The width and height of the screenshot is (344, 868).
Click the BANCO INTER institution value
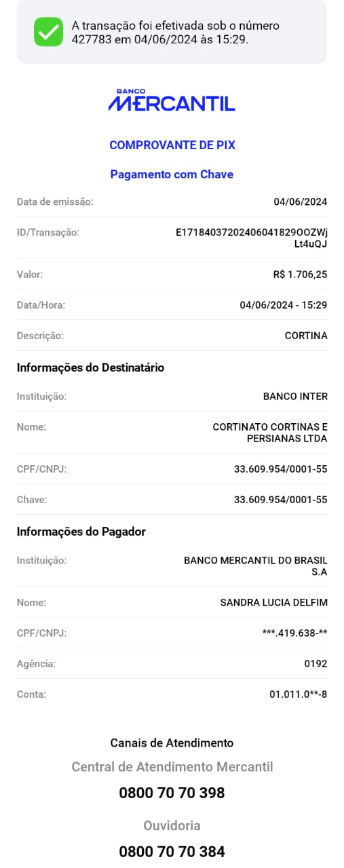(x=295, y=397)
